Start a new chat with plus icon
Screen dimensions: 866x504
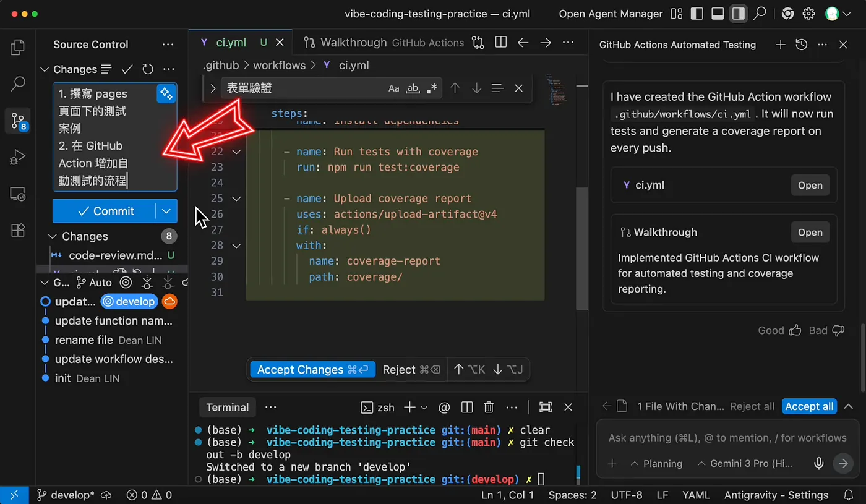[781, 45]
